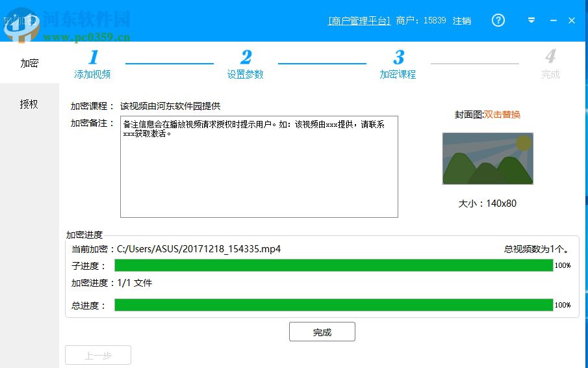Close the encryption app window

click(x=572, y=21)
